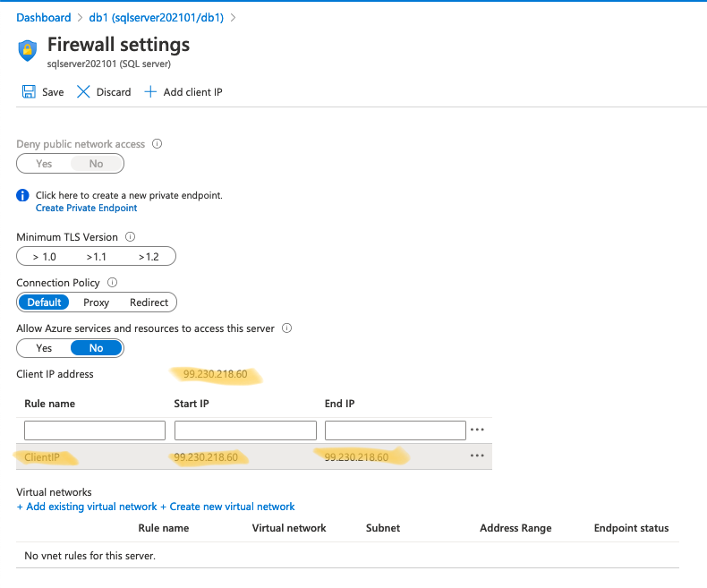The image size is (707, 588).
Task: Select minimum TLS version >1.2
Action: pyautogui.click(x=149, y=257)
